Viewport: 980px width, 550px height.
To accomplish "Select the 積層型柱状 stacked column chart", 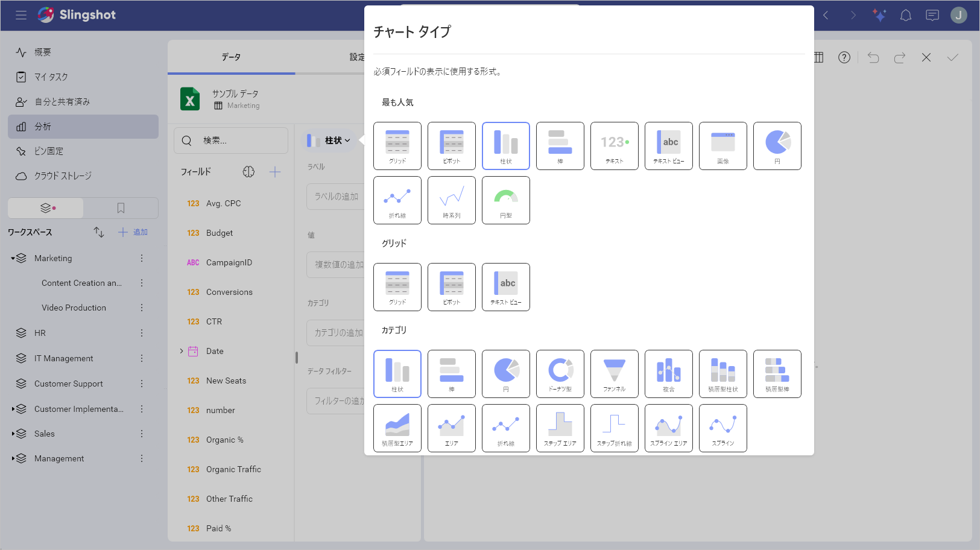I will 723,374.
